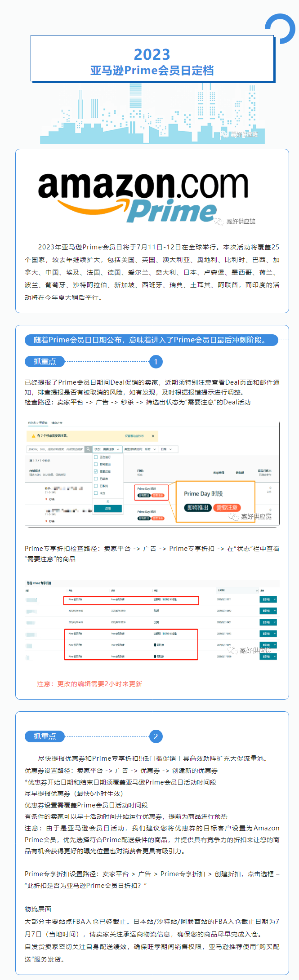Switch to the 镇店之宝 tab

coord(57,423)
